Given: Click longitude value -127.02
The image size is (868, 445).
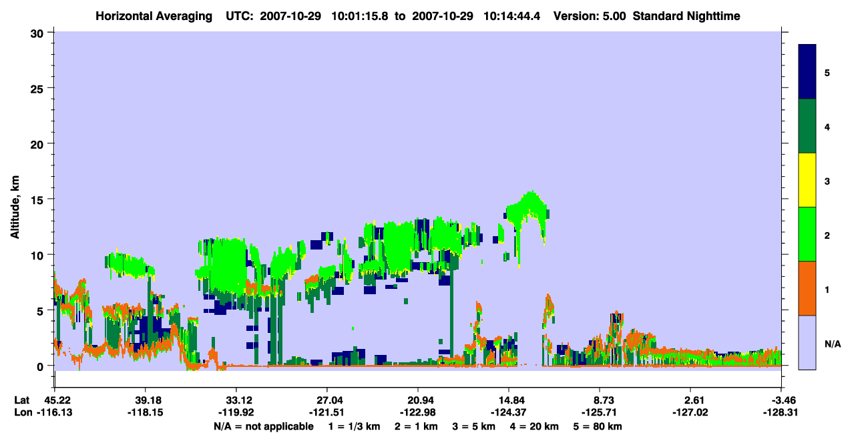Looking at the screenshot, I should click(690, 412).
